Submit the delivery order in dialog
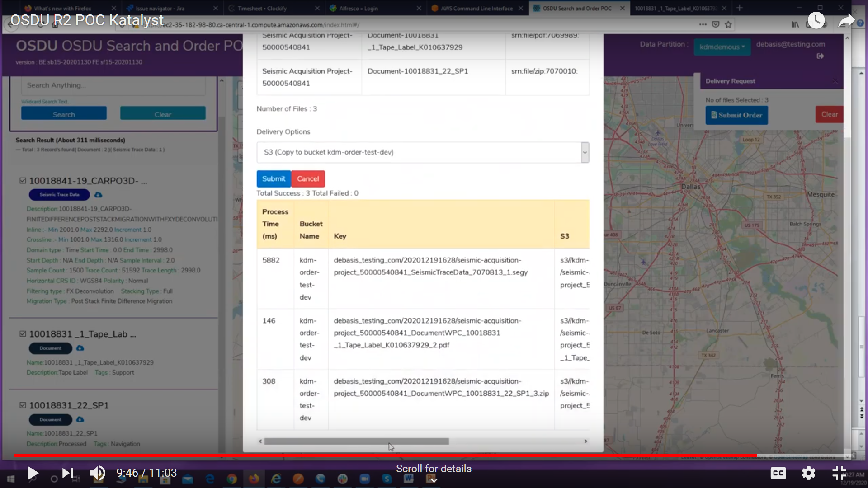This screenshot has width=868, height=488. point(274,179)
